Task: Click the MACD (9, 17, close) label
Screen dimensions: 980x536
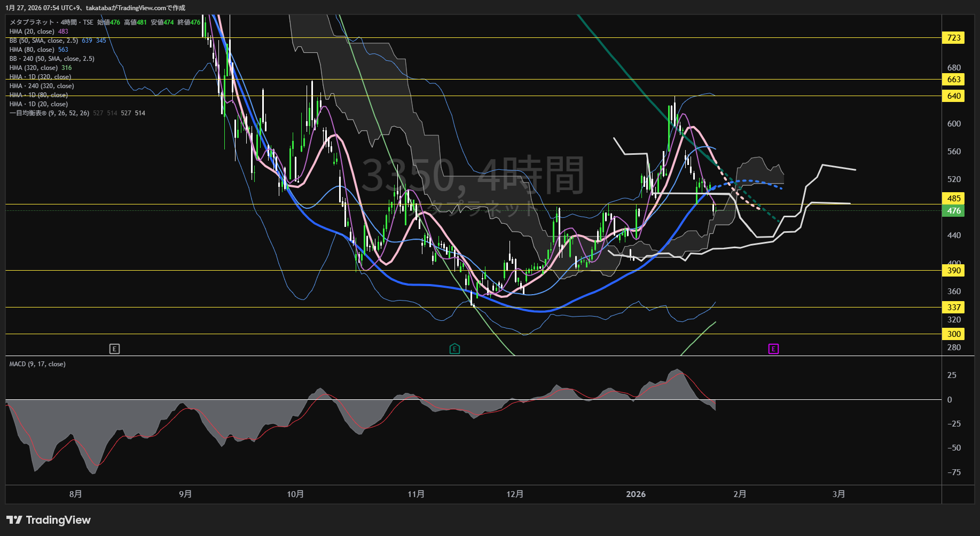Action: click(37, 364)
